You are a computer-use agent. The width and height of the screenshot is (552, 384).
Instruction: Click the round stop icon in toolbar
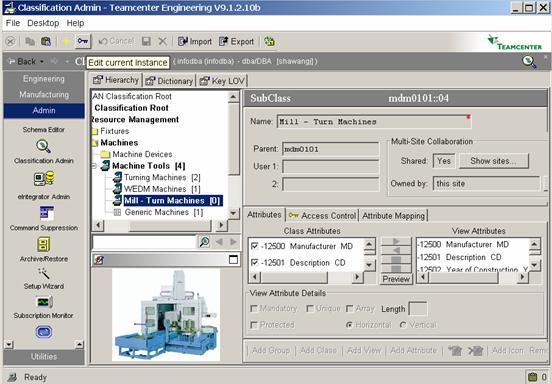pos(11,42)
